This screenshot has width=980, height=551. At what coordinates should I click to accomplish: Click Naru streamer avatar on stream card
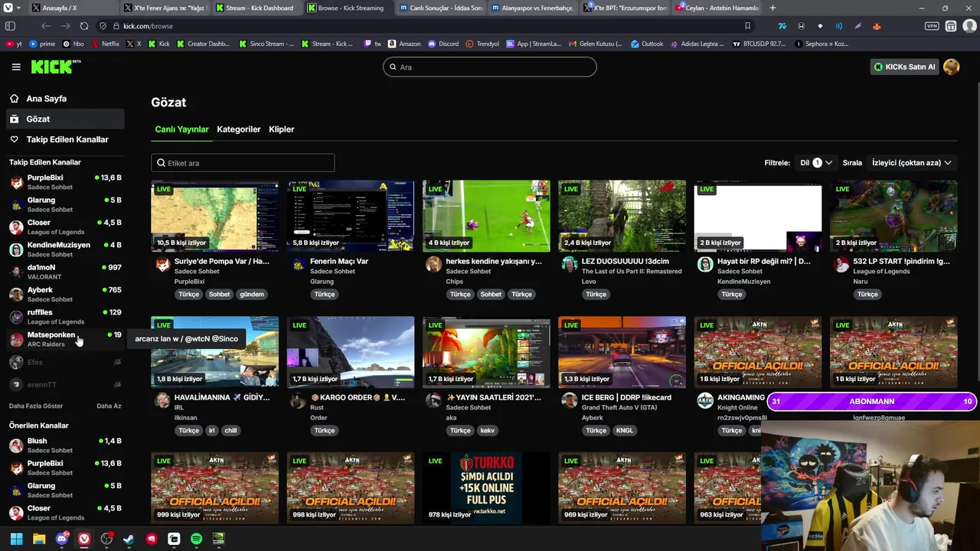pos(841,265)
